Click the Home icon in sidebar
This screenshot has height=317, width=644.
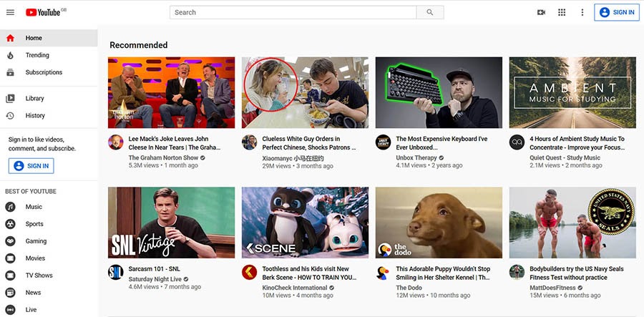click(x=10, y=38)
